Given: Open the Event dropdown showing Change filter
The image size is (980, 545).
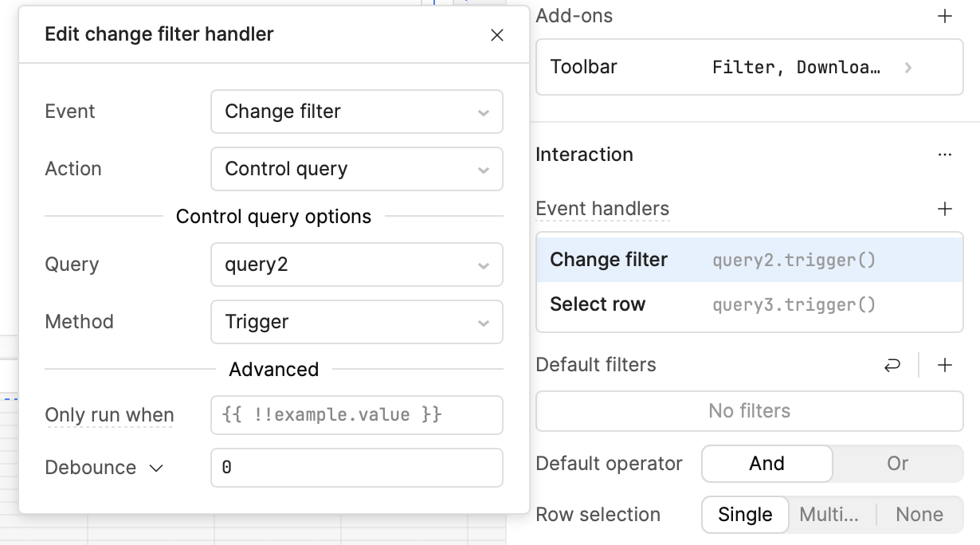Looking at the screenshot, I should (x=356, y=112).
